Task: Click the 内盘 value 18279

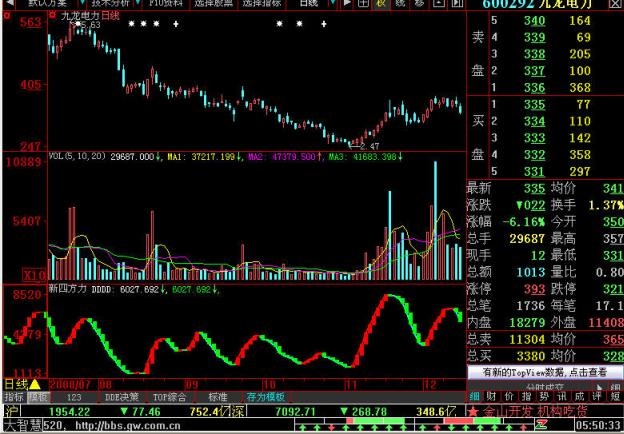Action: [x=527, y=322]
